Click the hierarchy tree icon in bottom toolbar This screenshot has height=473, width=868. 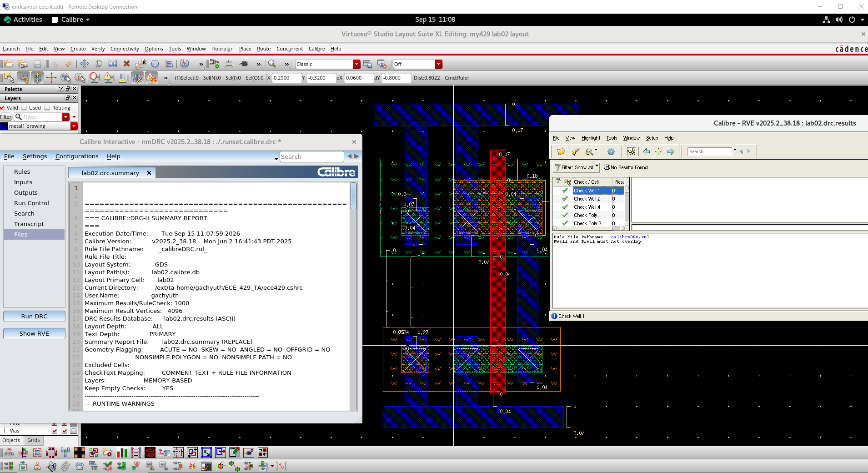(9, 453)
